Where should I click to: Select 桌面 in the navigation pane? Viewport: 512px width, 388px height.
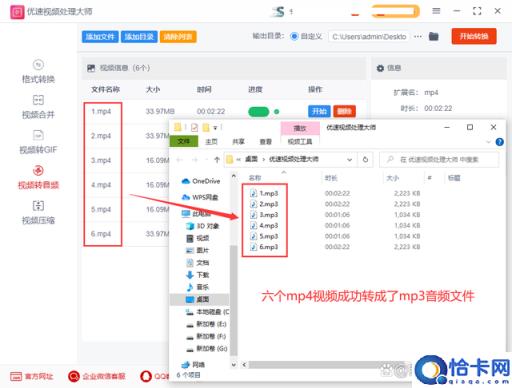tap(198, 299)
